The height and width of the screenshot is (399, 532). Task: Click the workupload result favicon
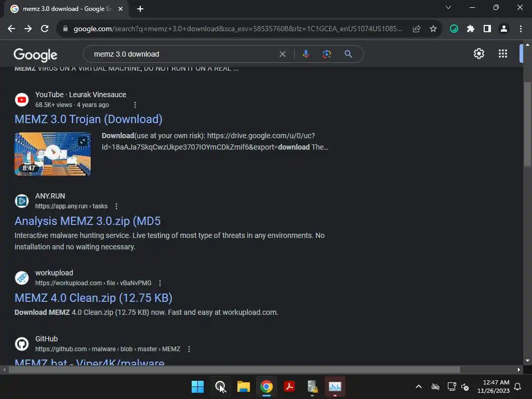point(22,278)
